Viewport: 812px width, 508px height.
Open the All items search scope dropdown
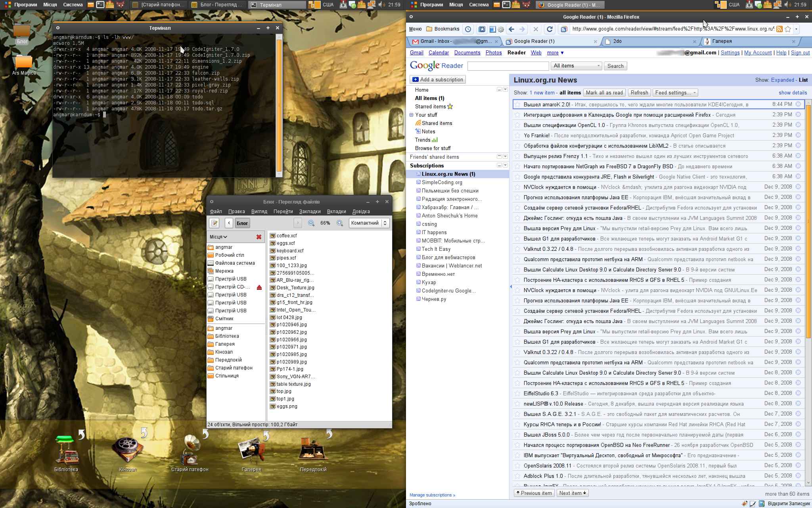(576, 66)
